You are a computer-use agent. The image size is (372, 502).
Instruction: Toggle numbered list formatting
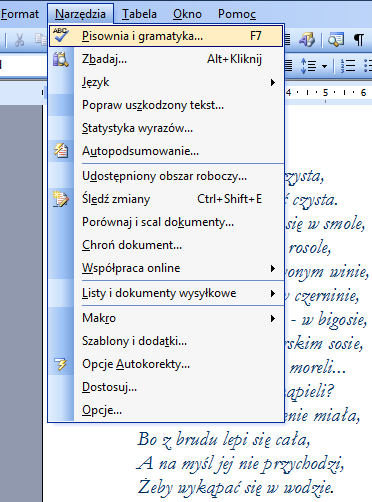click(x=348, y=66)
